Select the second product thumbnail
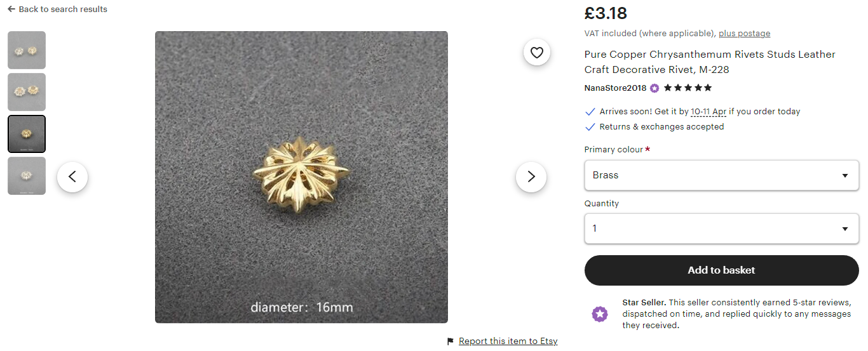Image resolution: width=868 pixels, height=351 pixels. (27, 92)
